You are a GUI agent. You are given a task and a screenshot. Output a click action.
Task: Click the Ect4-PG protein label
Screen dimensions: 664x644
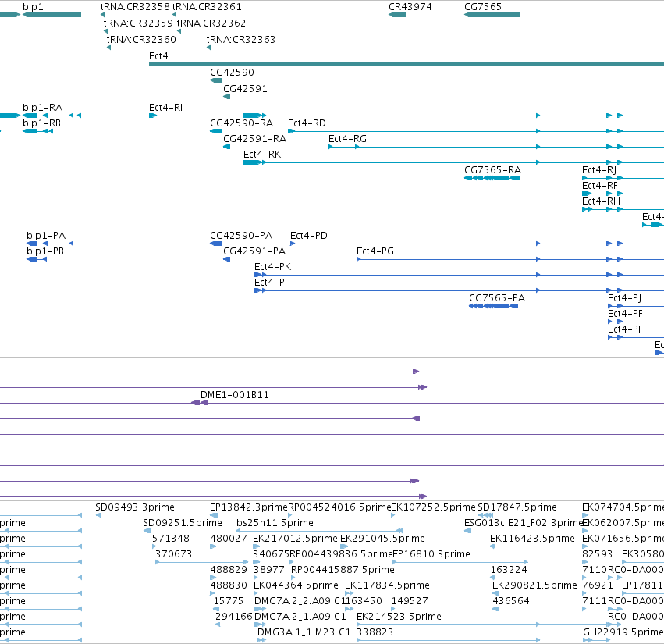tap(375, 251)
